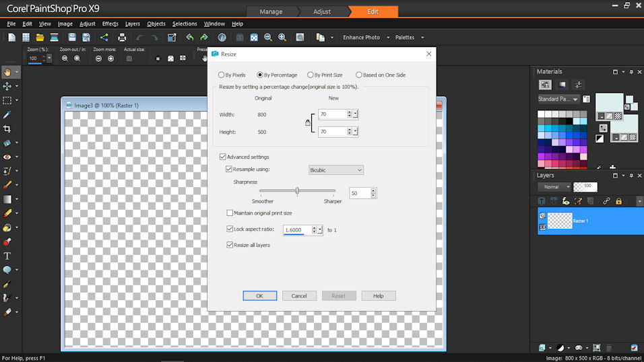Click the Sharpness slider handle
Viewport: 644px width, 362px height.
click(x=297, y=191)
